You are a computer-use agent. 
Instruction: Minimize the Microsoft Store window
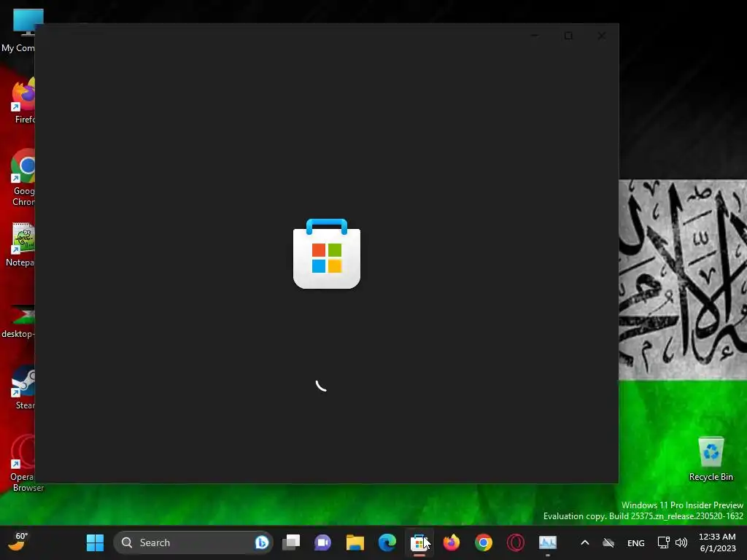tap(535, 36)
